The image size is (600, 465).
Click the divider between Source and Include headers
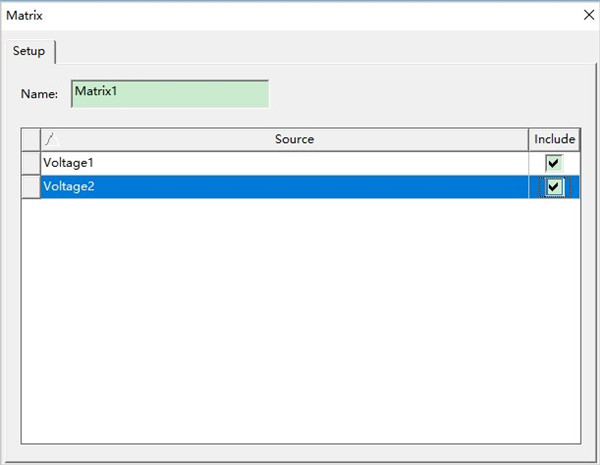(x=528, y=140)
